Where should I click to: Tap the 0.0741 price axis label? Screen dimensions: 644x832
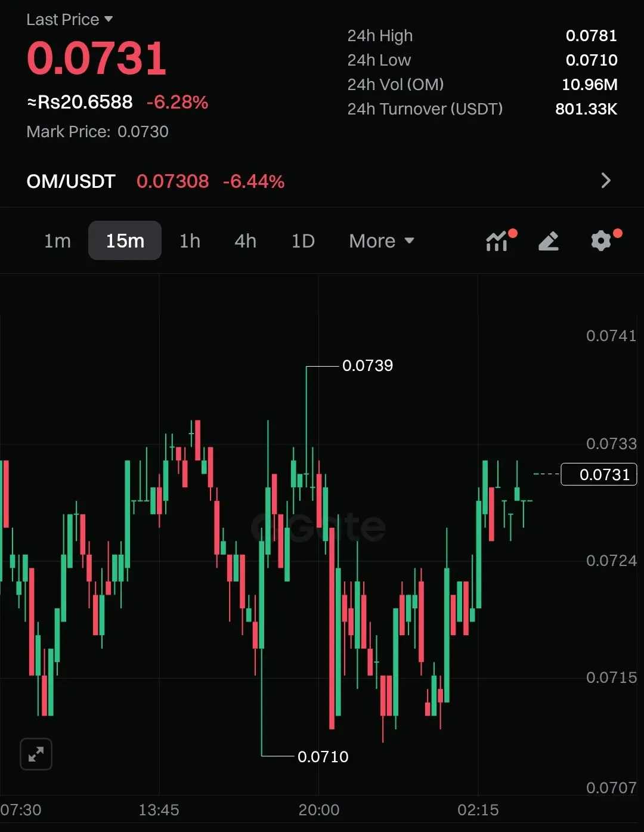pyautogui.click(x=611, y=336)
